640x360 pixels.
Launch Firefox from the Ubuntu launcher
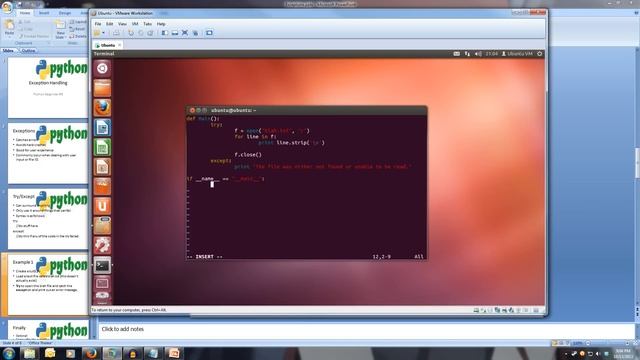point(102,108)
